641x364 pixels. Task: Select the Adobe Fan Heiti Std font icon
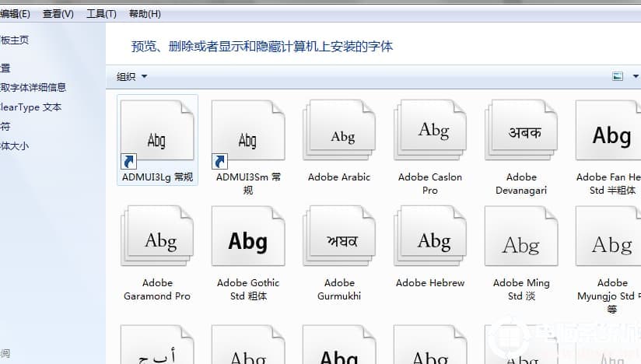[x=608, y=131]
